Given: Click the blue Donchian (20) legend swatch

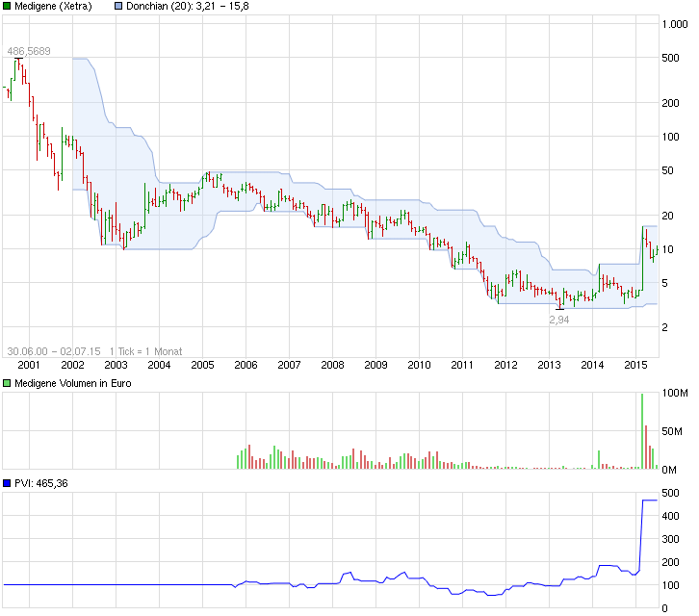Looking at the screenshot, I should (x=119, y=7).
